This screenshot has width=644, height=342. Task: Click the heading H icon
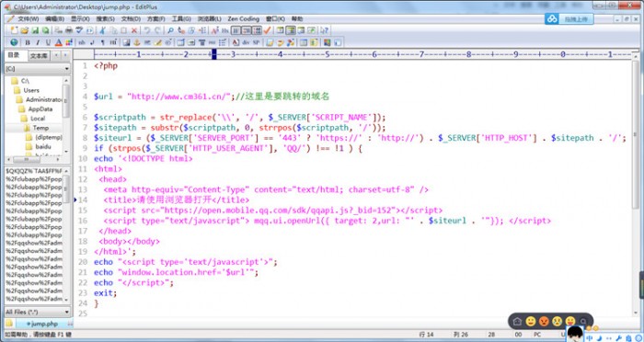113,42
